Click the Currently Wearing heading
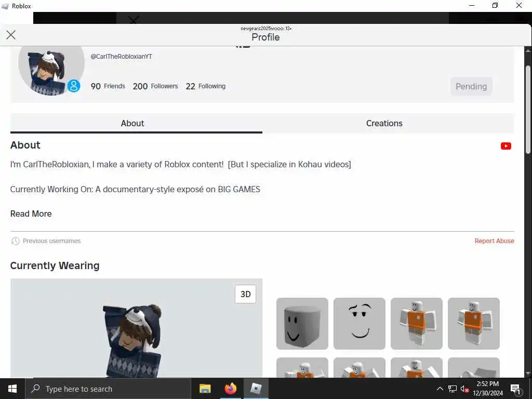Screen dimensions: 532x399 55,265
